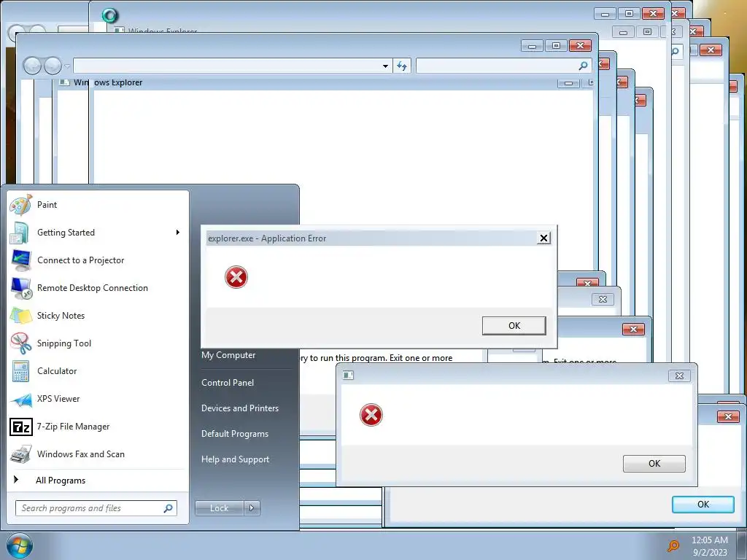Click the Forward arrow in the front Explorer window
Screen dimensions: 747x560
[53, 66]
